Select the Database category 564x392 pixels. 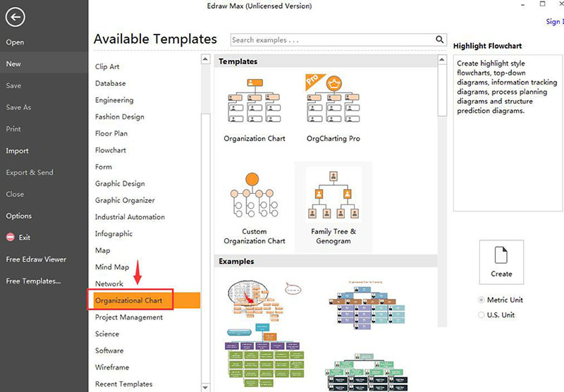click(111, 83)
